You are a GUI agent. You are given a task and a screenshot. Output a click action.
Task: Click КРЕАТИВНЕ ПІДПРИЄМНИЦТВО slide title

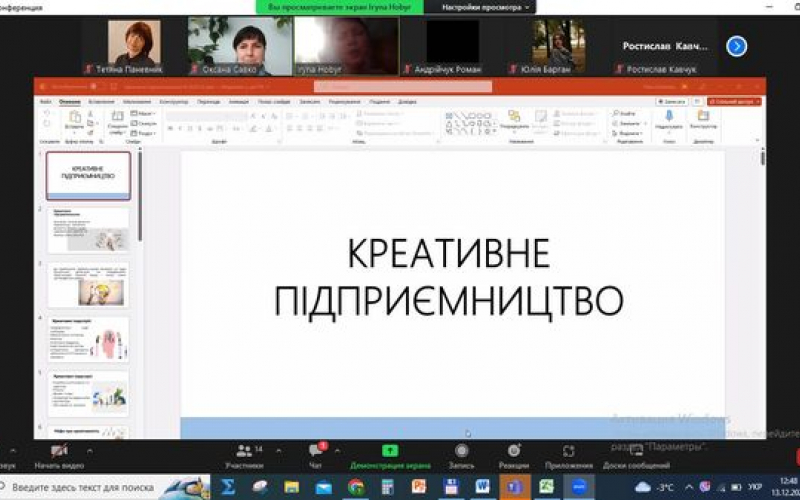(x=448, y=277)
